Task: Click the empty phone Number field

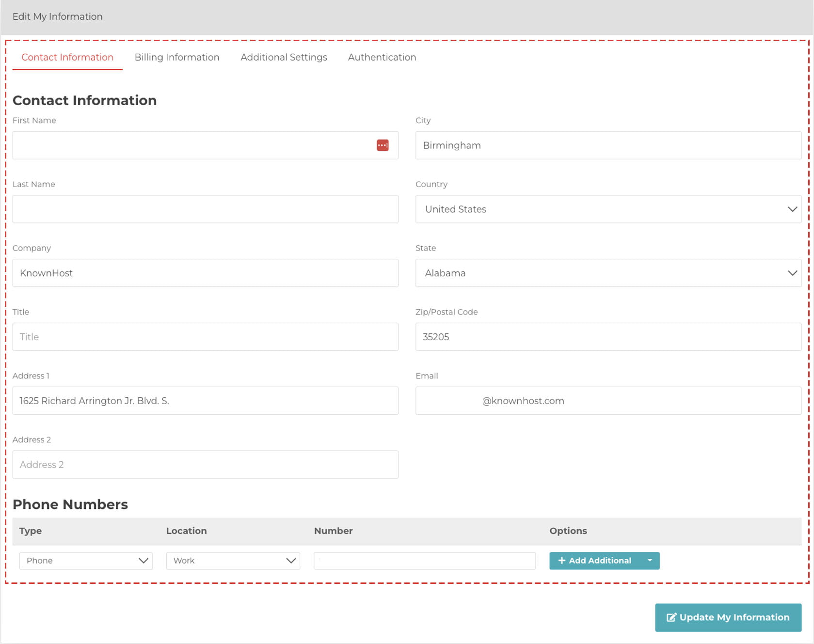Action: [x=424, y=561]
